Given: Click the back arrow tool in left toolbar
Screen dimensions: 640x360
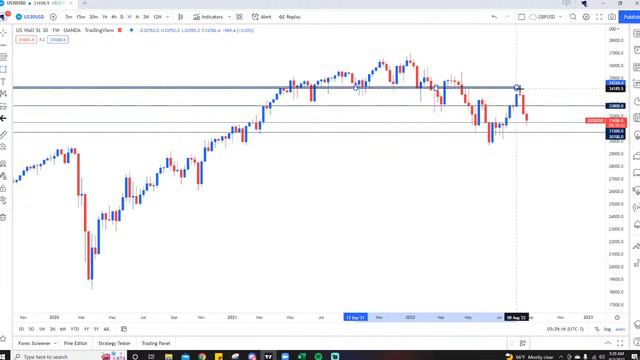Looking at the screenshot, I should coord(3,118).
